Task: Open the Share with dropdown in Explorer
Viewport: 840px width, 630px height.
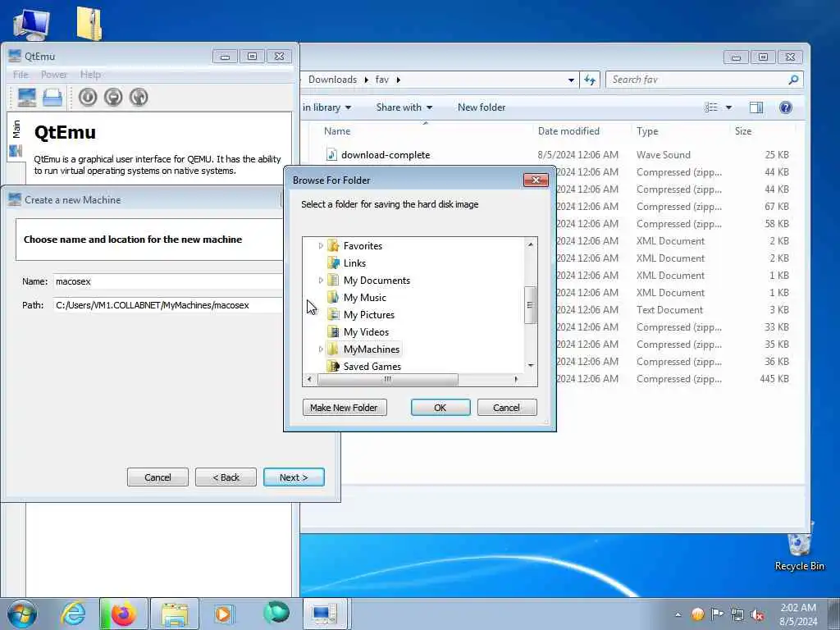Action: (404, 107)
